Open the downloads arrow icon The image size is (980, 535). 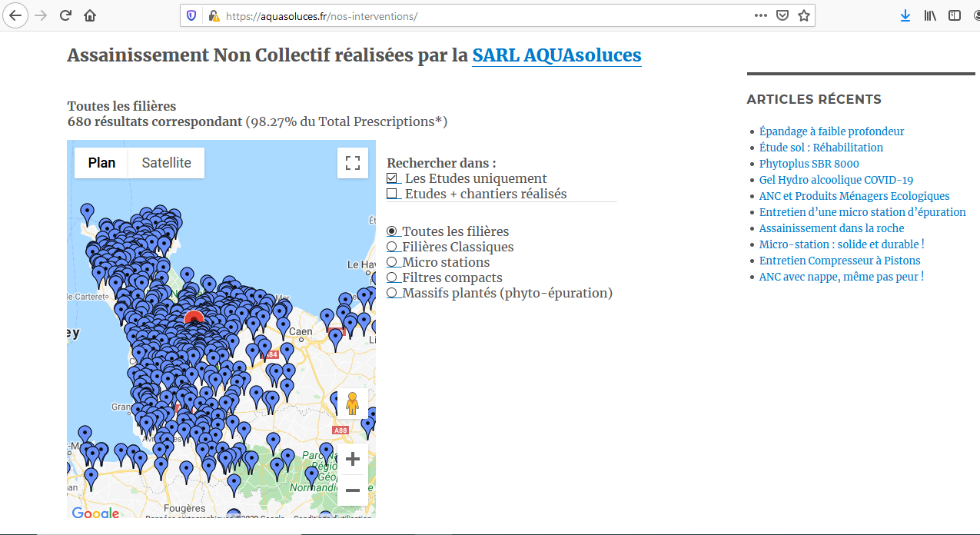(905, 15)
